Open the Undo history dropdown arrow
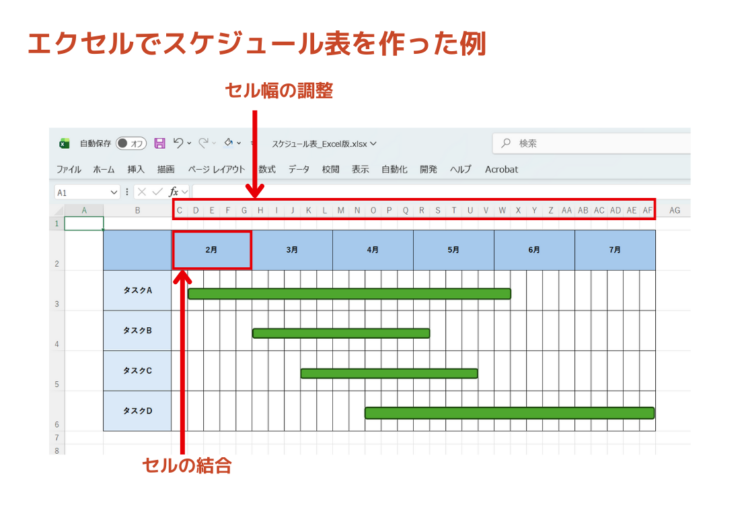This screenshot has width=740, height=505. click(x=189, y=143)
